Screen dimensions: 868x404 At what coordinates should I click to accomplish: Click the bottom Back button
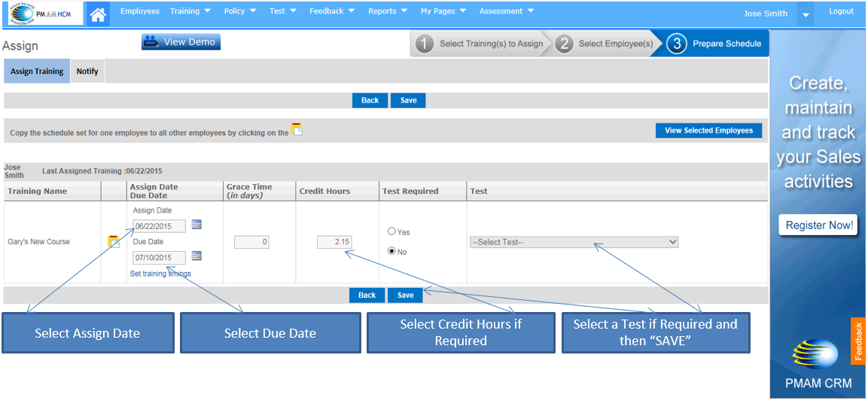pyautogui.click(x=367, y=295)
